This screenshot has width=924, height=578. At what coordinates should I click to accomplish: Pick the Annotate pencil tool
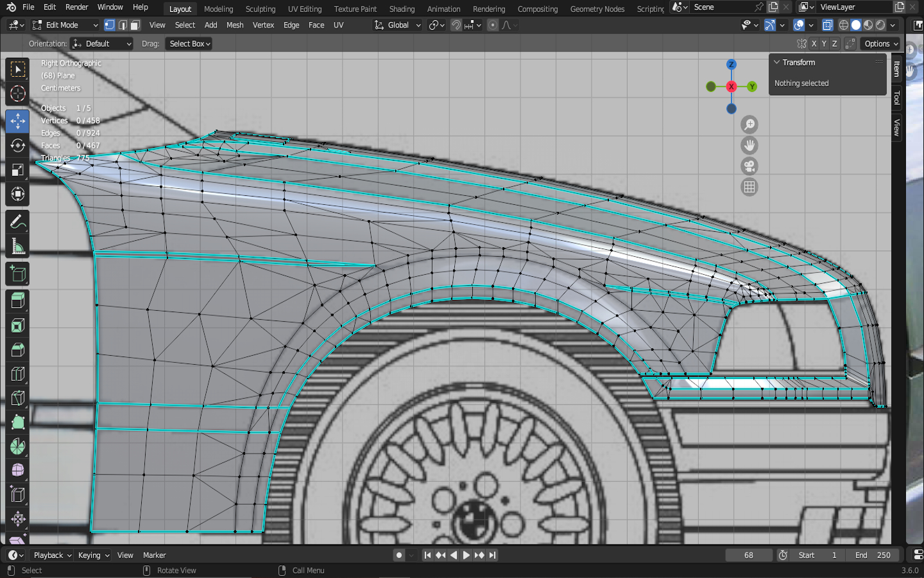(18, 222)
